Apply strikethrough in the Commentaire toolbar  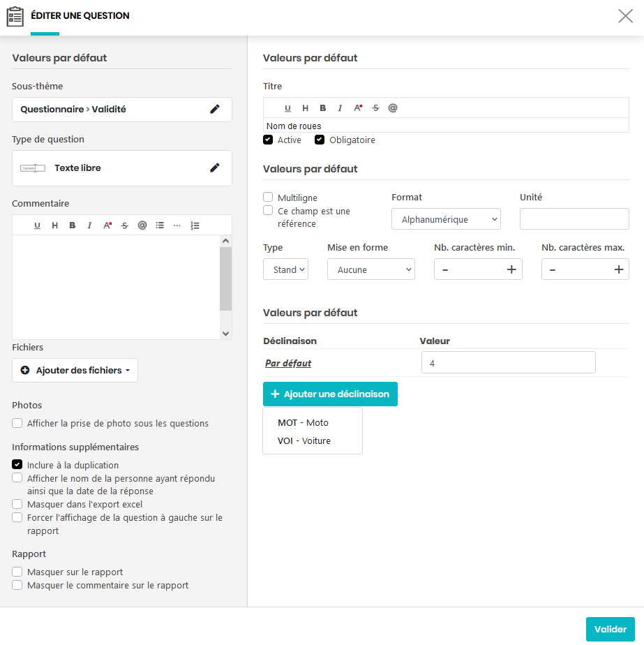(x=125, y=225)
